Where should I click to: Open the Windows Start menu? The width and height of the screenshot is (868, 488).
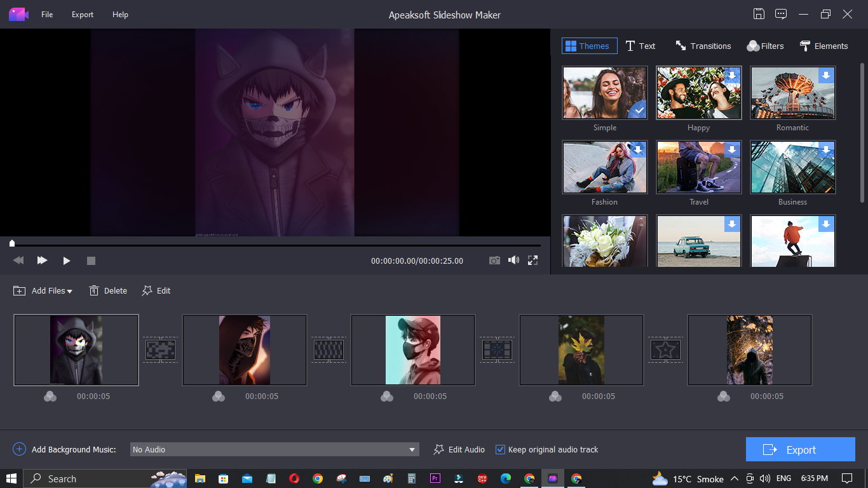(11, 478)
